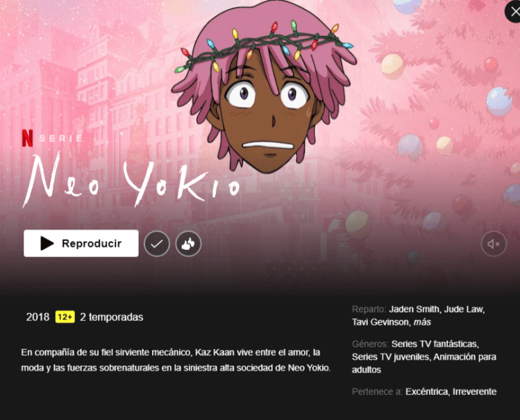The image size is (520, 420).
Task: Click the 2 temporadas label
Action: click(x=111, y=317)
